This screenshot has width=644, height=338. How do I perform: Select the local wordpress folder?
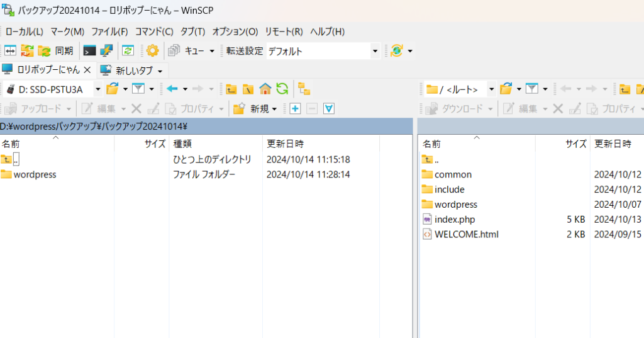pyautogui.click(x=29, y=174)
